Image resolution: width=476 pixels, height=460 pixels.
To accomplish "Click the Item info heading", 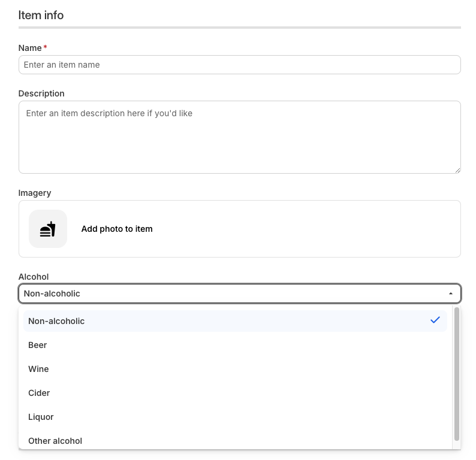I will (x=41, y=15).
